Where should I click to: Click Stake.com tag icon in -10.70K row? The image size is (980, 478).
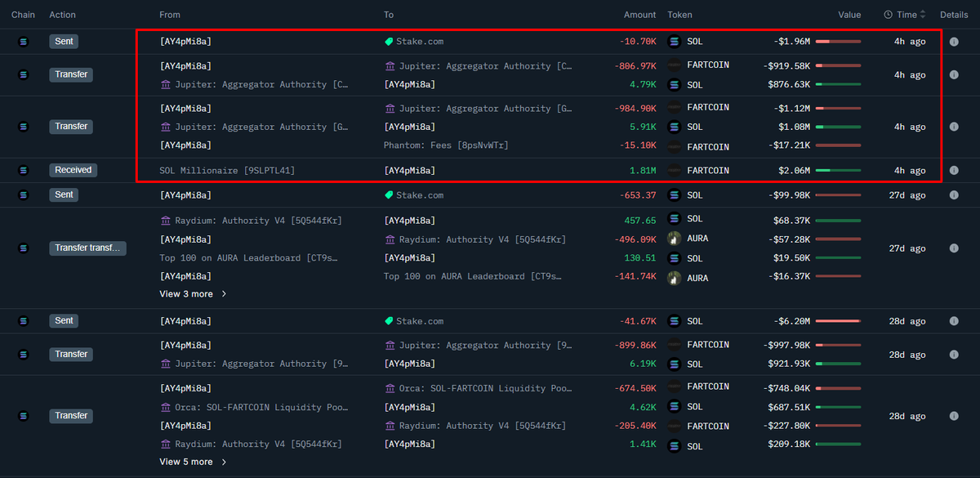[389, 41]
